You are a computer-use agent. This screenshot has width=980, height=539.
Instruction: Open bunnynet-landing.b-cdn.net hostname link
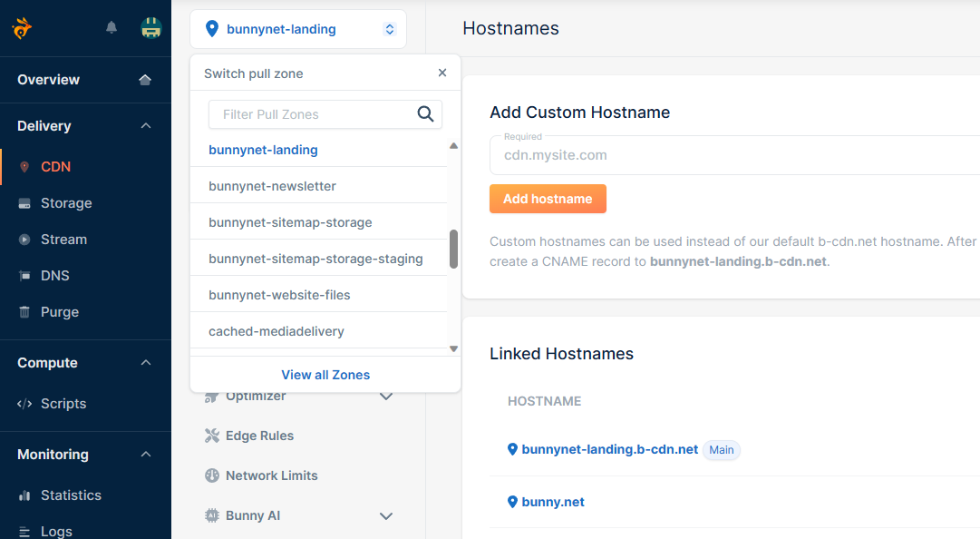(x=609, y=449)
